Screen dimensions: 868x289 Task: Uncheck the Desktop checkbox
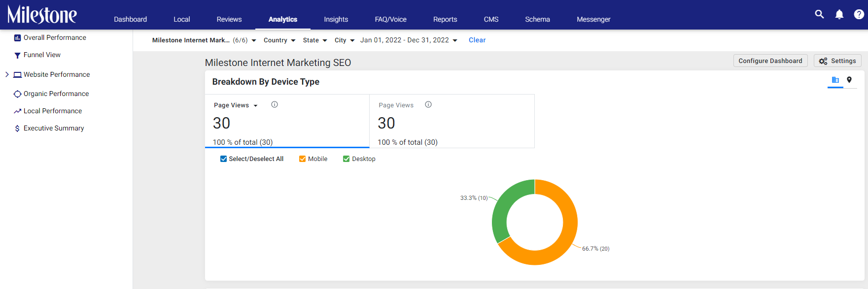click(347, 159)
